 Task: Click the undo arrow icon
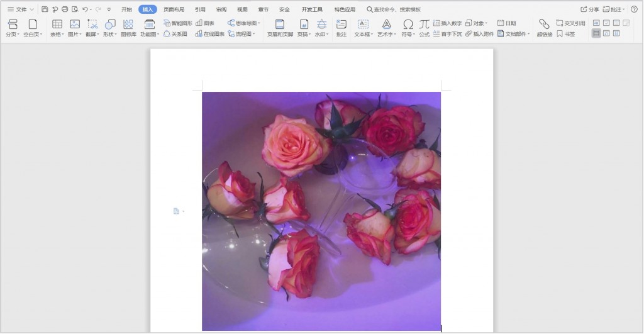tap(85, 9)
